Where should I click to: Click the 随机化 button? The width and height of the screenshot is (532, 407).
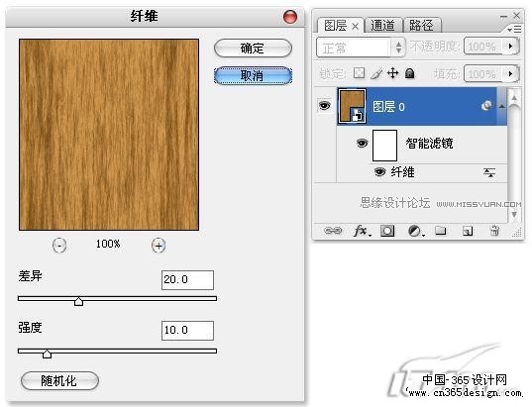[x=59, y=380]
